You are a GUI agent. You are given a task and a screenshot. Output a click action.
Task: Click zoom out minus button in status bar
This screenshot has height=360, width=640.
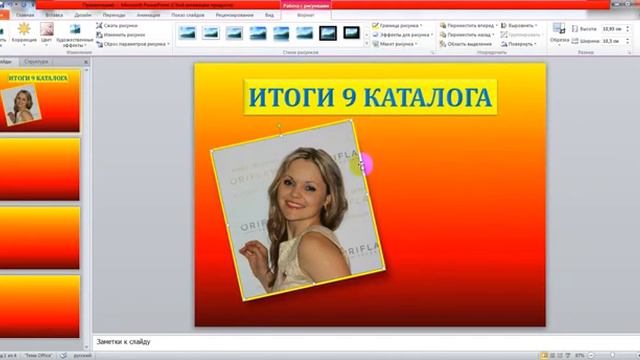coord(591,356)
